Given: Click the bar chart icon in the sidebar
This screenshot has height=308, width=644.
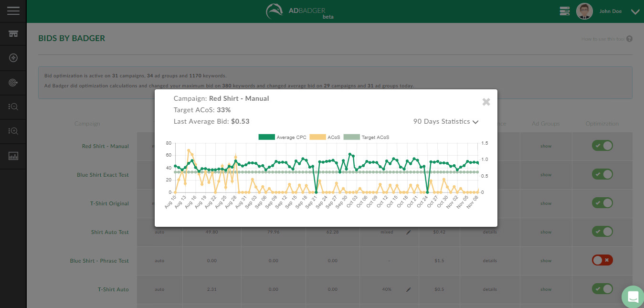Looking at the screenshot, I should (13, 156).
